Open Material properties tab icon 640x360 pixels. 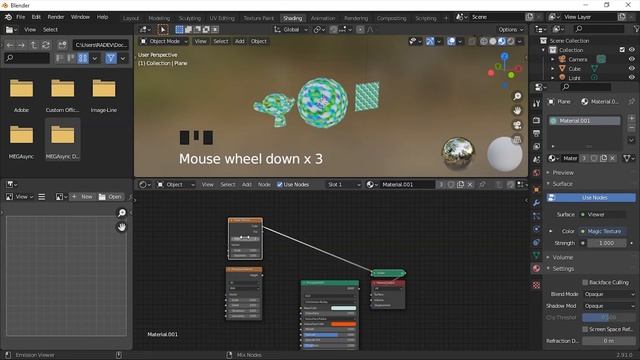click(536, 269)
